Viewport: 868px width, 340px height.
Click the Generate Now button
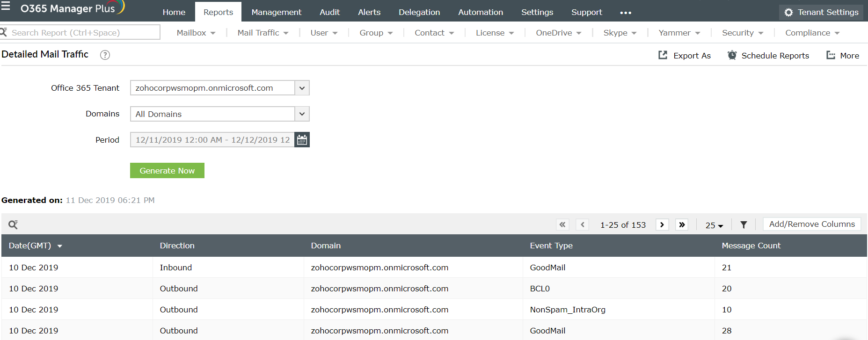point(167,171)
